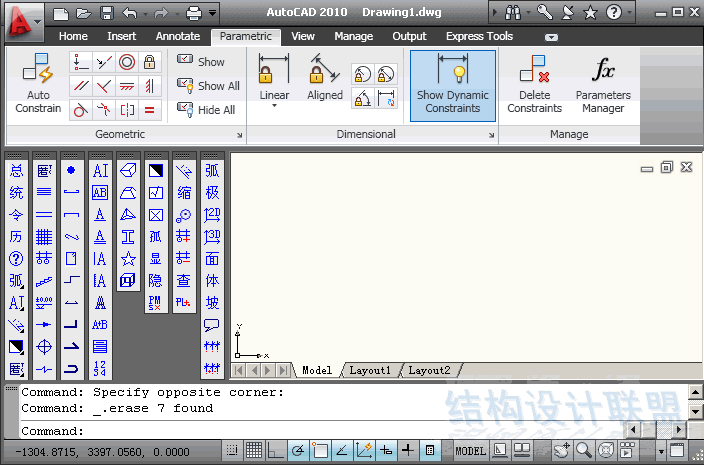The height and width of the screenshot is (465, 704).
Task: Apply the Perpendicular geometric constraint
Action: click(104, 86)
